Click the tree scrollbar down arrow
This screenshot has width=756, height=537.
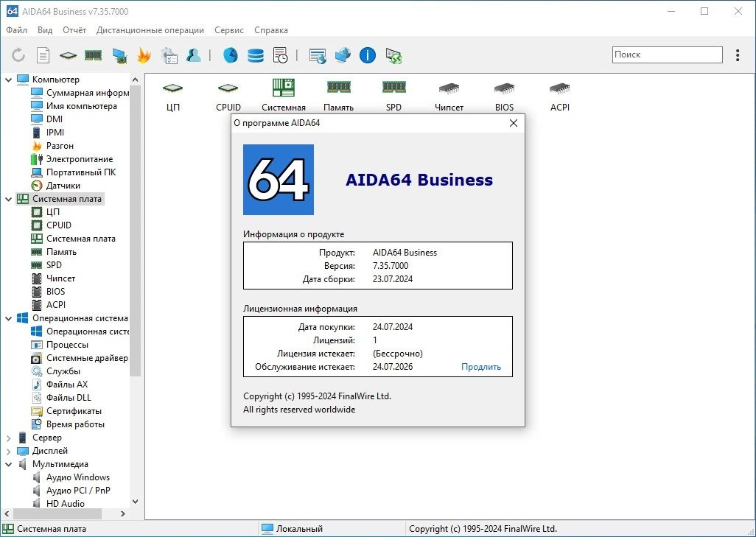(x=135, y=502)
